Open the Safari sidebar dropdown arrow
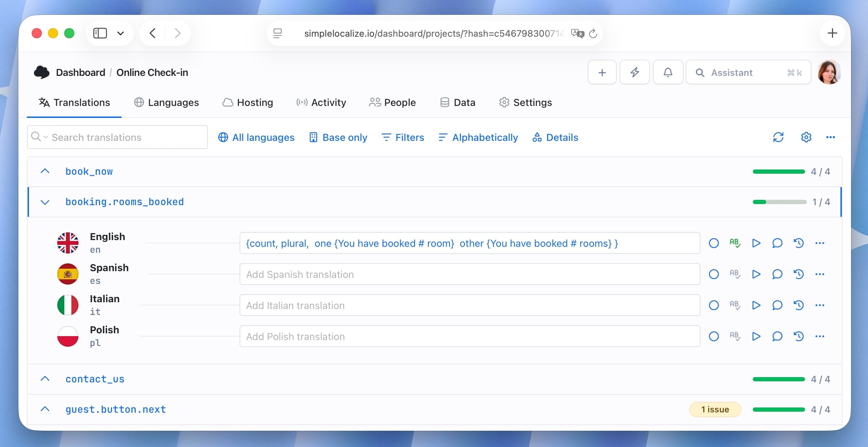This screenshot has width=868, height=447. click(x=121, y=34)
